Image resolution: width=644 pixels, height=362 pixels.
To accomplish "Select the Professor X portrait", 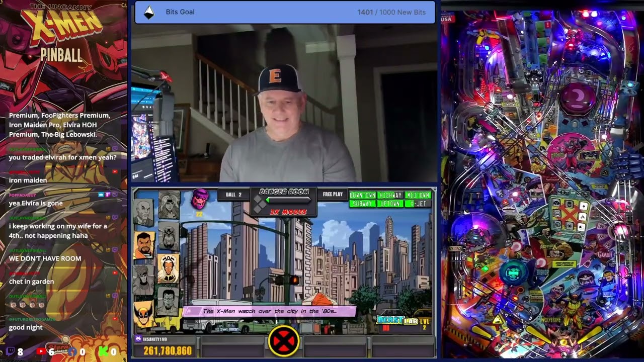I will [143, 213].
